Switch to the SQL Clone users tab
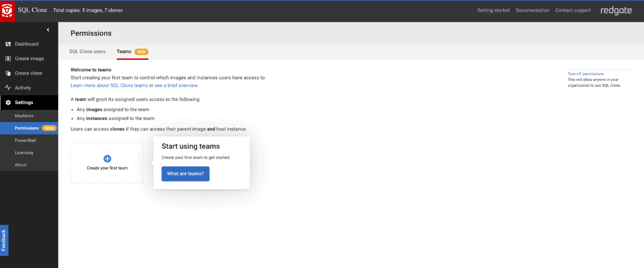 tap(87, 51)
